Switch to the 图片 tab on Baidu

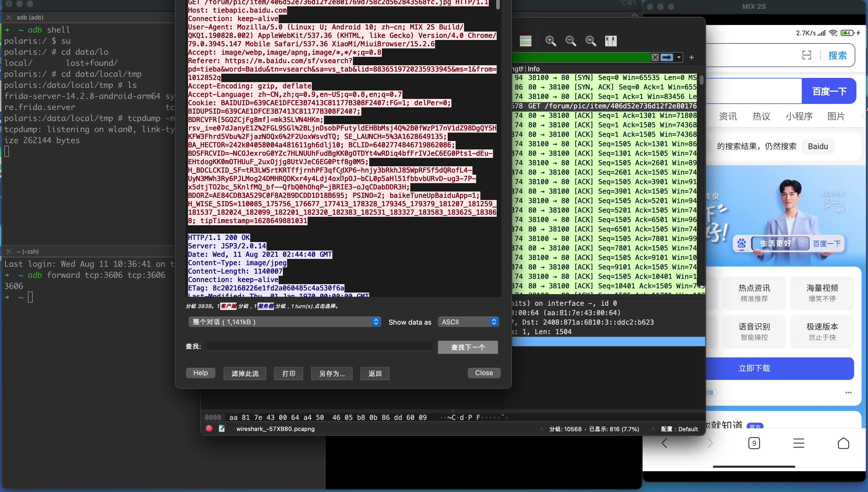[x=836, y=116]
